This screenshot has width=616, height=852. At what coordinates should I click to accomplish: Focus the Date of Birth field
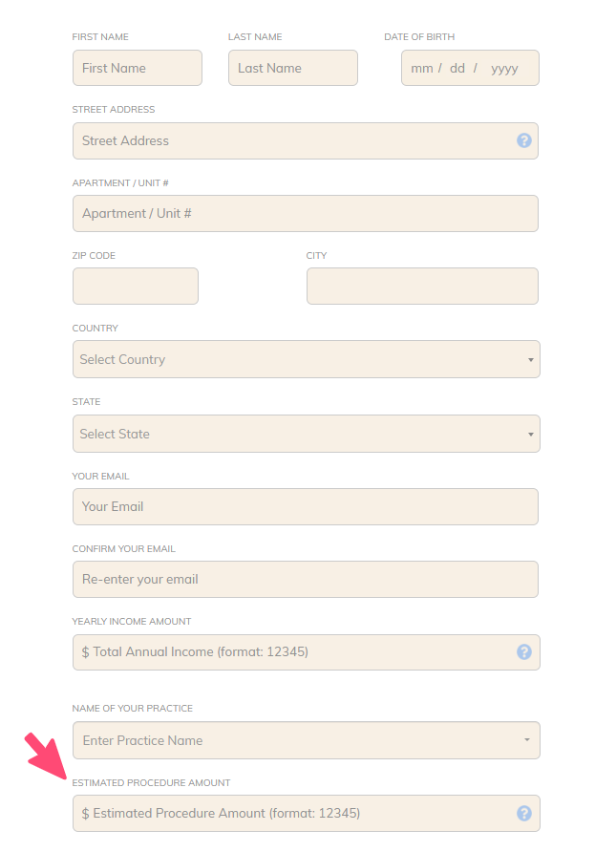coord(470,68)
